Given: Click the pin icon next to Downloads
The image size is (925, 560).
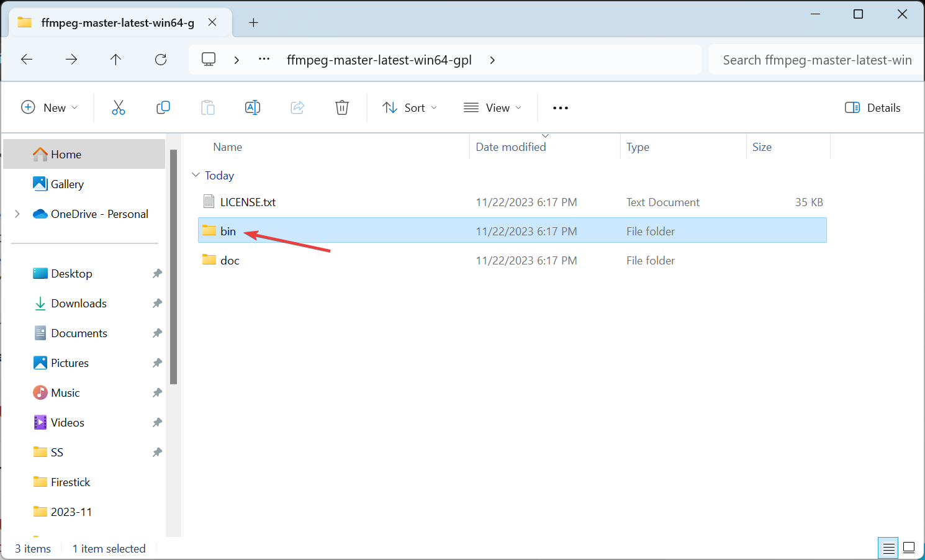Looking at the screenshot, I should pyautogui.click(x=157, y=304).
